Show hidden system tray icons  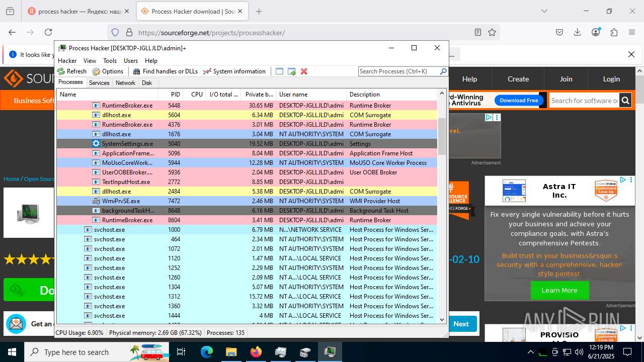(530, 352)
